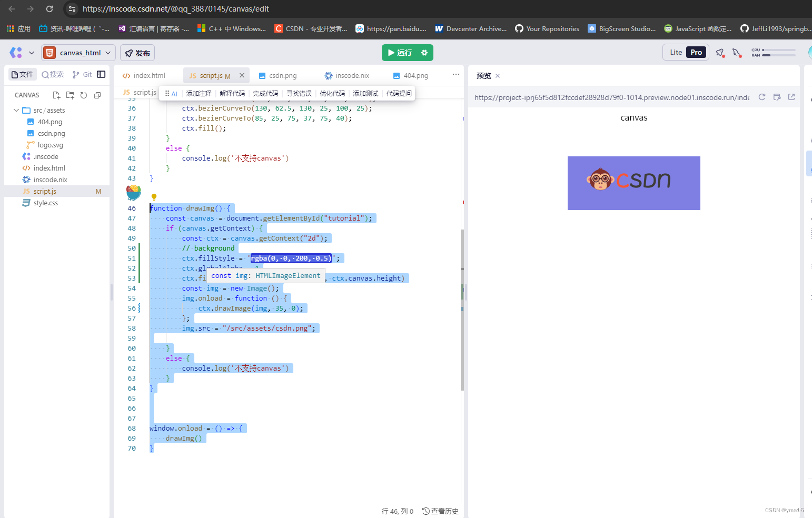Screen dimensions: 812x518
Task: Open the 应用 apps bookmark
Action: click(x=19, y=28)
